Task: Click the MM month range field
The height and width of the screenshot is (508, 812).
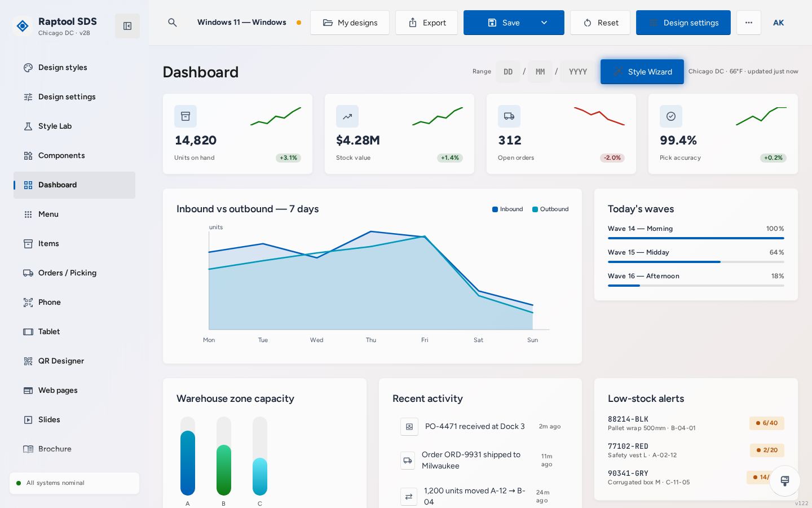Action: (x=540, y=72)
